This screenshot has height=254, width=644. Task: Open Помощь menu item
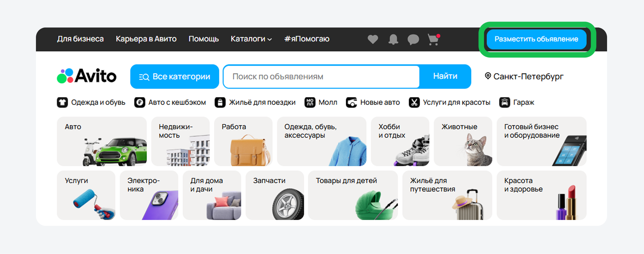[x=204, y=39]
